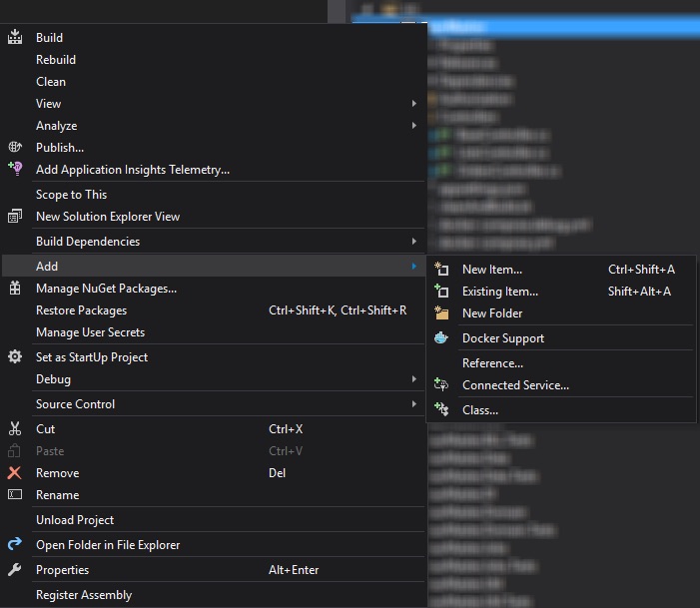This screenshot has width=700, height=608.
Task: Select New Solution Explorer View
Action: point(214,216)
